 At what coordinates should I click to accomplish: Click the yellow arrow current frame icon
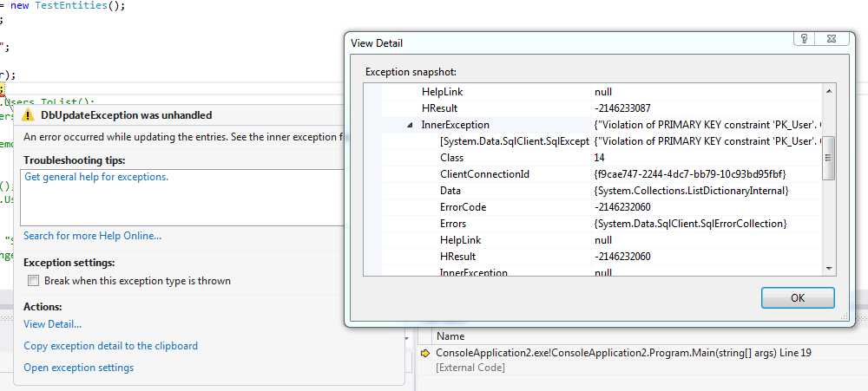(425, 353)
